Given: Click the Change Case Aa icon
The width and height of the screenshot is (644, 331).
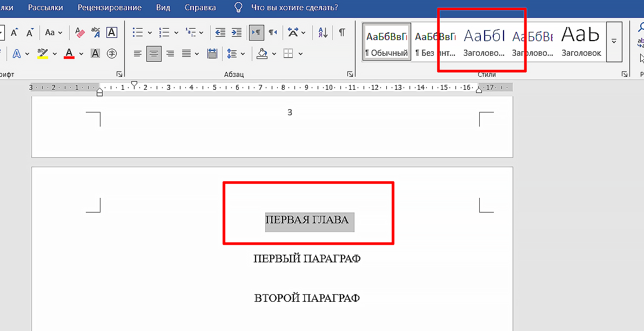Looking at the screenshot, I should tap(50, 32).
